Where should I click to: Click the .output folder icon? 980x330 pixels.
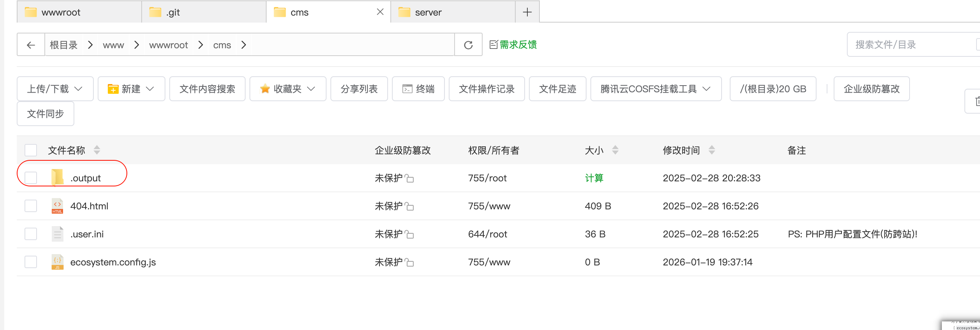(57, 177)
